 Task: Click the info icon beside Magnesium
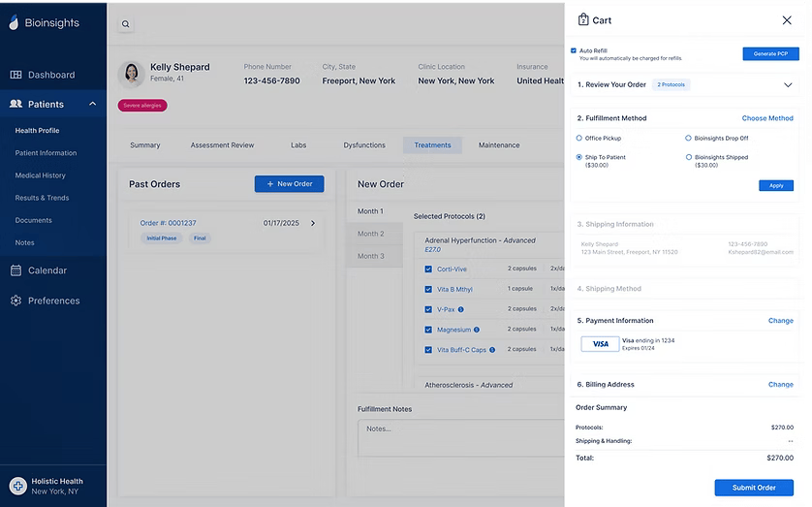click(477, 330)
